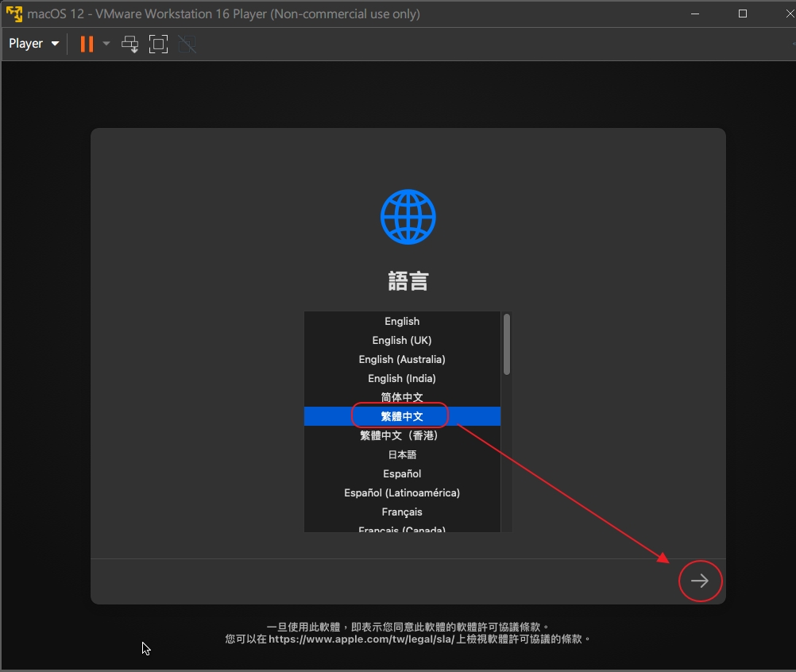This screenshot has height=672, width=796.
Task: Expand the power options arrow beside pause
Action: pyautogui.click(x=106, y=44)
